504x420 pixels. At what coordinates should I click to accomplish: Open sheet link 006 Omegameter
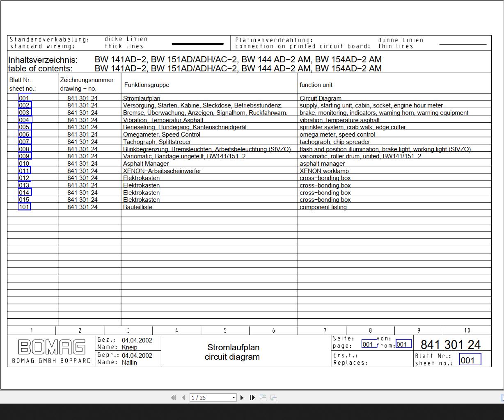point(24,135)
